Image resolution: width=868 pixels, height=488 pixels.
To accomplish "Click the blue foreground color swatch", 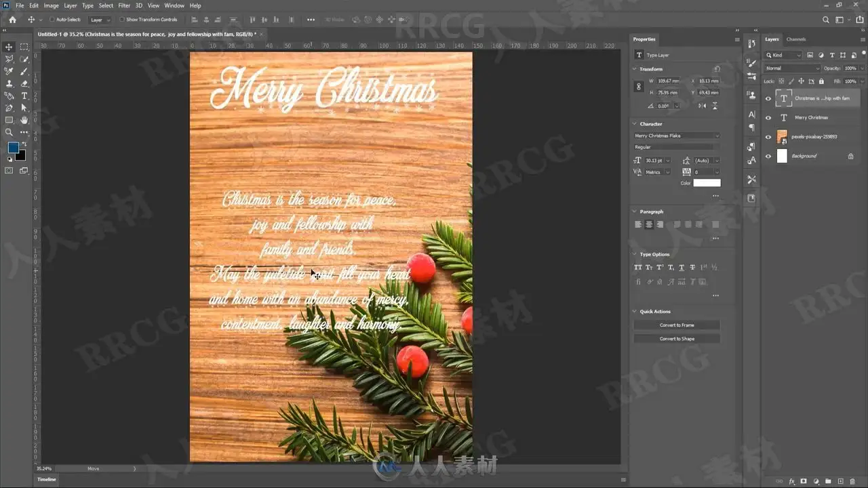I will [14, 148].
